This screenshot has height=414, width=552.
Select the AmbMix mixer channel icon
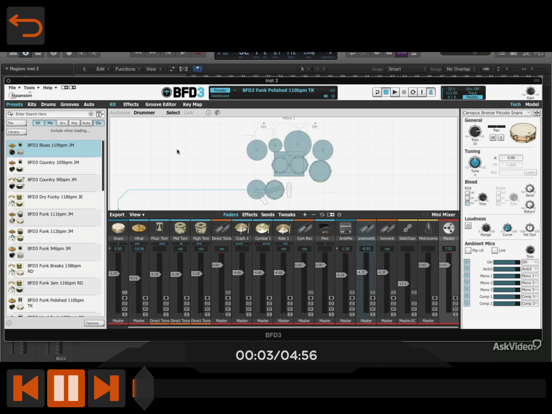point(345,228)
